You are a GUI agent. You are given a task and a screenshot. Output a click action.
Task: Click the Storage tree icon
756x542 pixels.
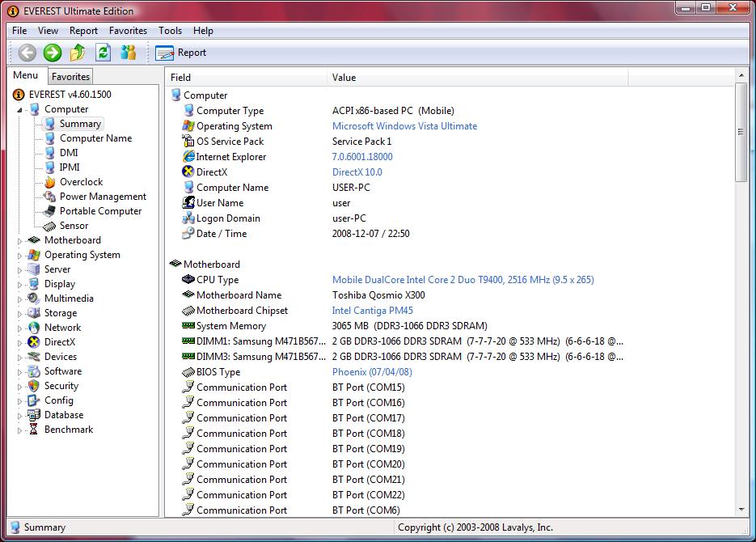click(x=34, y=312)
